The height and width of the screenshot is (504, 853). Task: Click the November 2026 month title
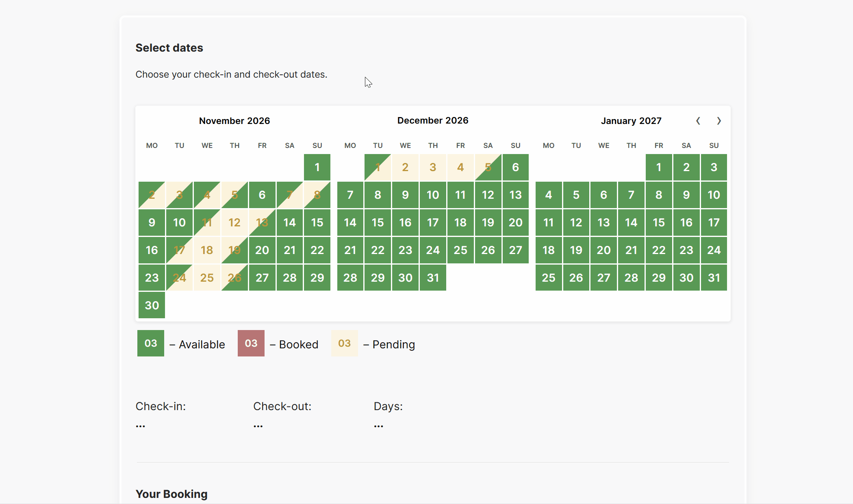(x=234, y=121)
